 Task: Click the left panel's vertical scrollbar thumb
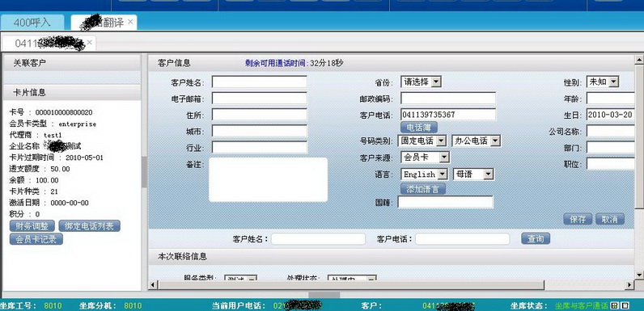144,172
